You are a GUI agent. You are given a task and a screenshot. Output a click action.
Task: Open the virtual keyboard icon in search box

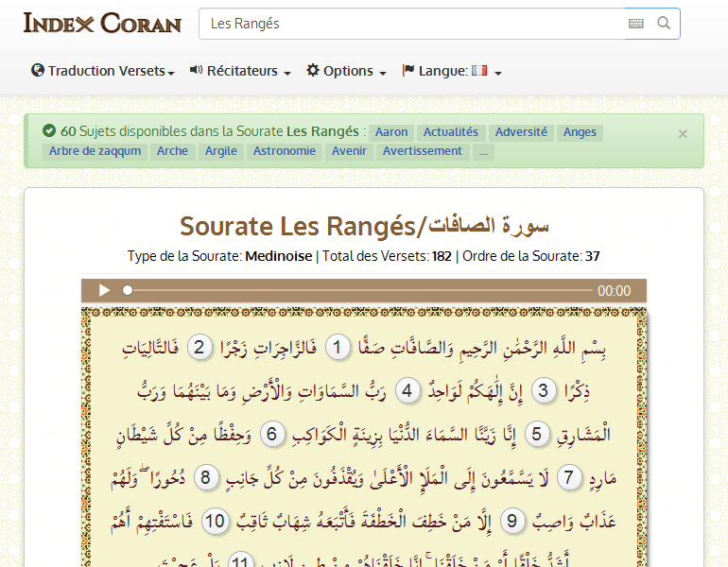635,24
